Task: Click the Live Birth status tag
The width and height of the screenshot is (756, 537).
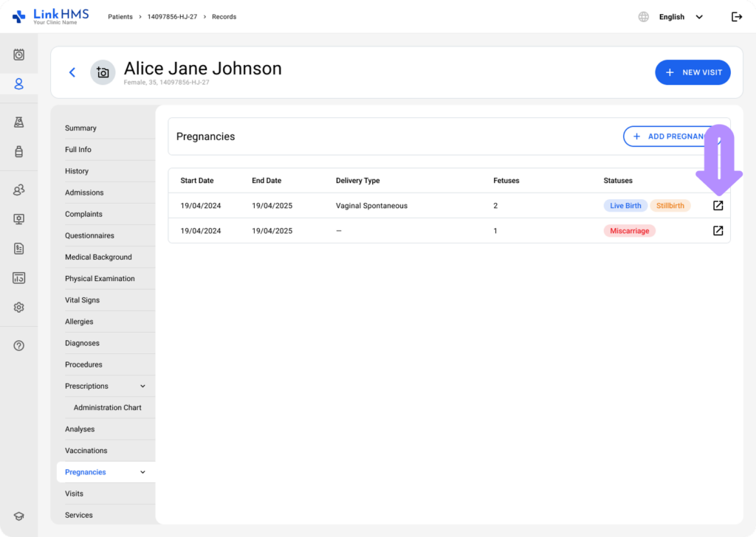Action: pos(625,206)
